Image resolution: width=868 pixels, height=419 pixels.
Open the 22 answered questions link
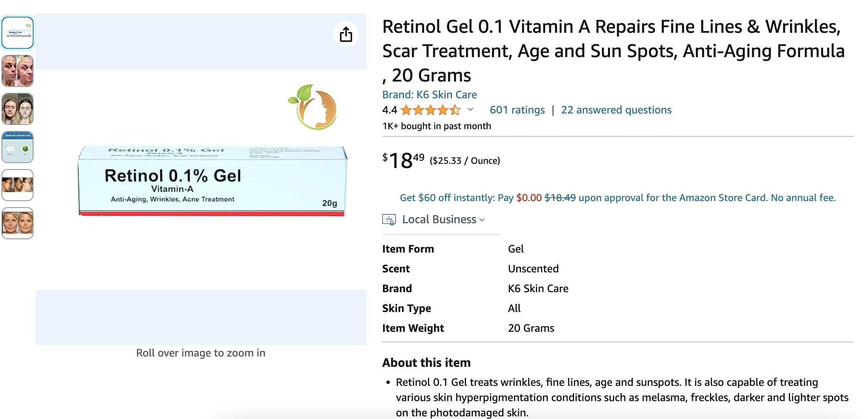(x=616, y=110)
